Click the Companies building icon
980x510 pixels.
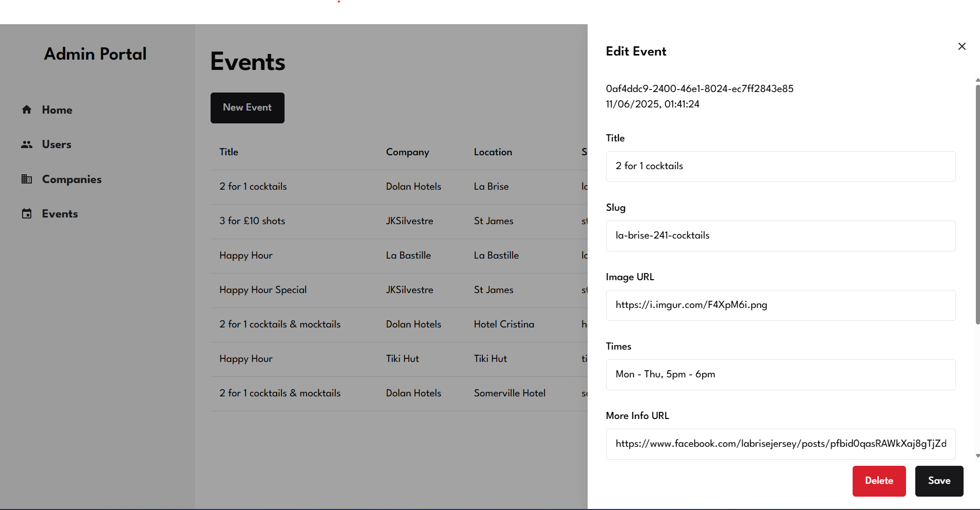point(27,179)
